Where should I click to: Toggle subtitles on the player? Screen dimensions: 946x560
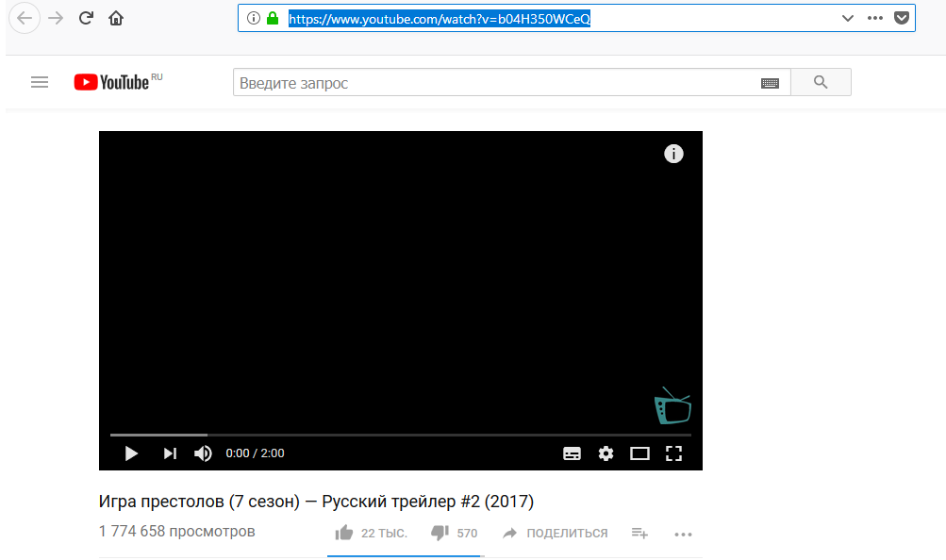[572, 453]
